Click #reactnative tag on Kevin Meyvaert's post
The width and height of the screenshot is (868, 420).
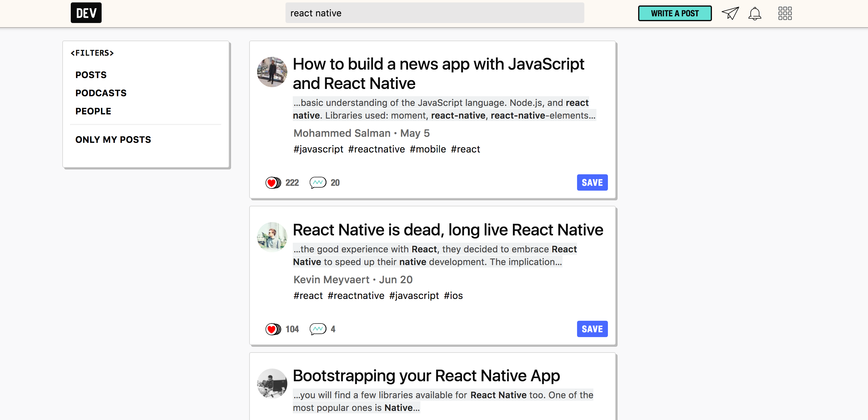click(356, 296)
